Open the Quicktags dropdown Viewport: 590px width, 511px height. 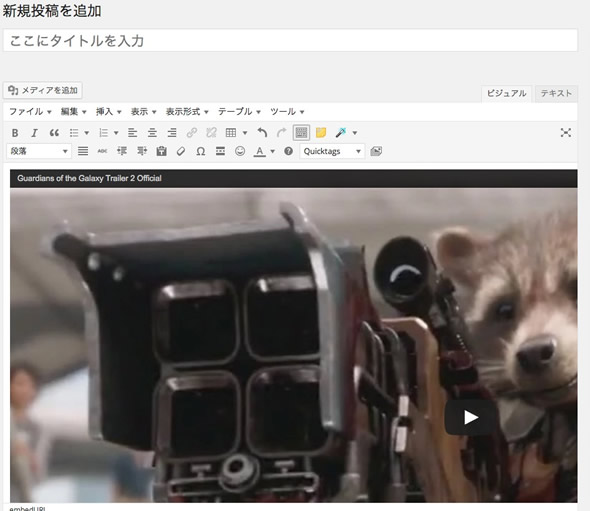[332, 151]
